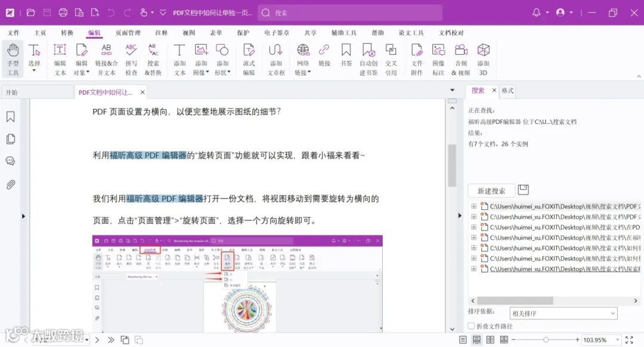
Task: Click the zoom out minus button
Action: click(514, 340)
